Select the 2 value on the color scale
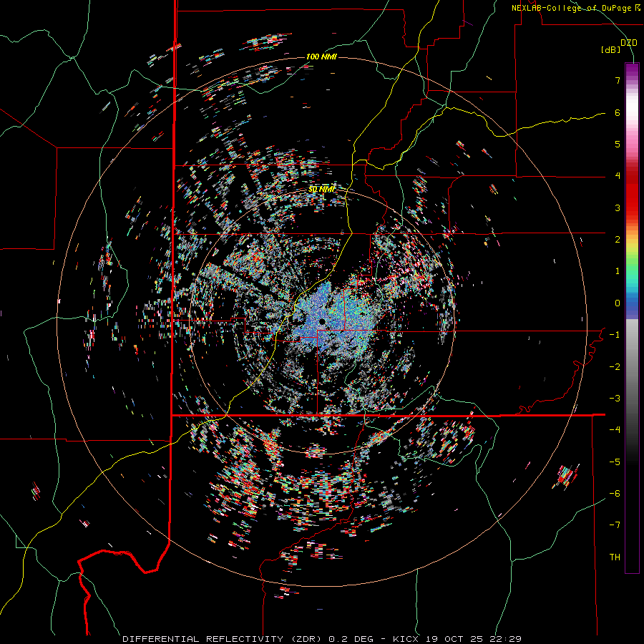Viewport: 644px width, 644px height. coord(618,240)
